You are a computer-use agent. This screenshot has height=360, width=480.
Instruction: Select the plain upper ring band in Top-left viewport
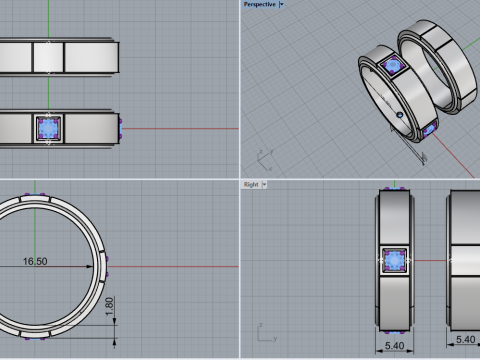(59, 57)
